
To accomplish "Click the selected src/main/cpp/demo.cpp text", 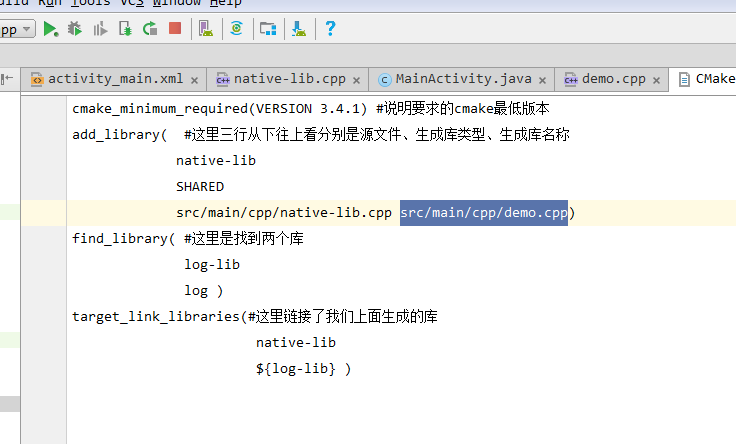I will [483, 213].
